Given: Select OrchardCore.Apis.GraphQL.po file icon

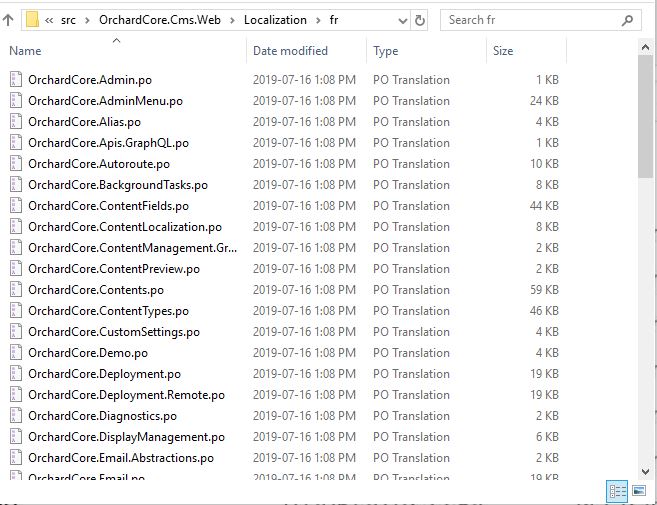Looking at the screenshot, I should (16, 142).
